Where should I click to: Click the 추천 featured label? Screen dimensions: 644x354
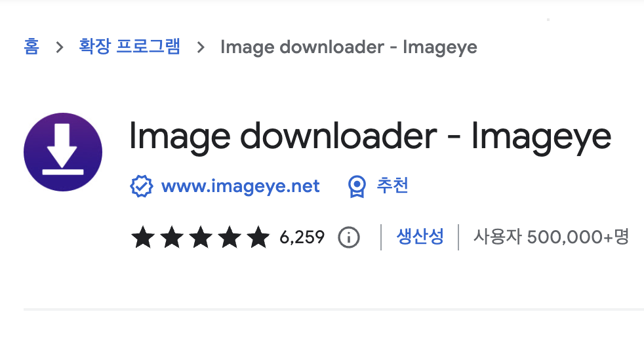(392, 186)
